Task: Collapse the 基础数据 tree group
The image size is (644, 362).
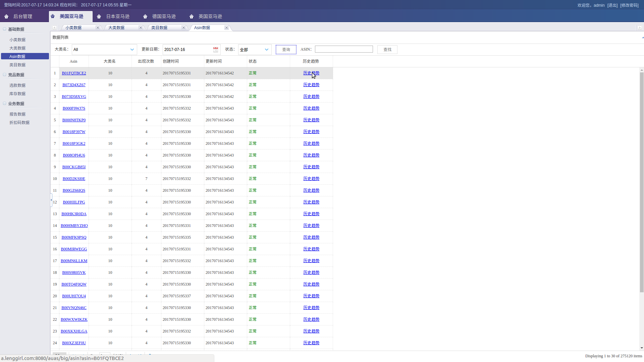Action: [5, 29]
